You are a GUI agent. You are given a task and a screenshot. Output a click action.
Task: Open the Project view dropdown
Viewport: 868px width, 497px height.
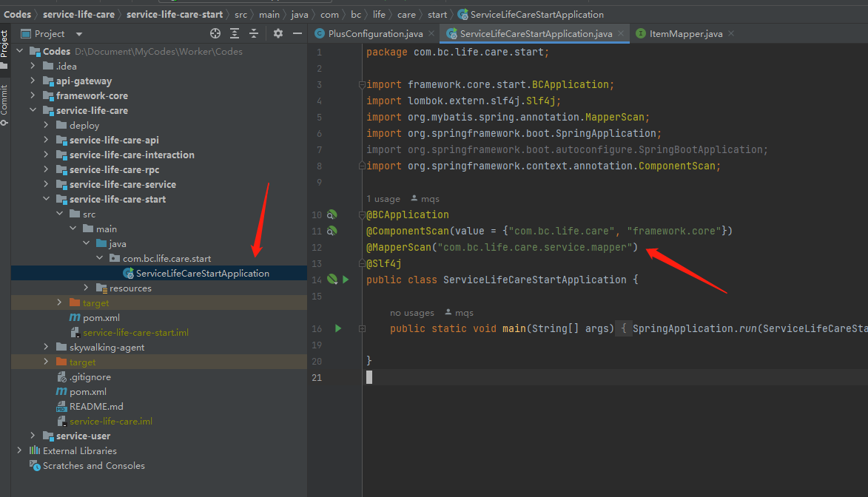[79, 34]
